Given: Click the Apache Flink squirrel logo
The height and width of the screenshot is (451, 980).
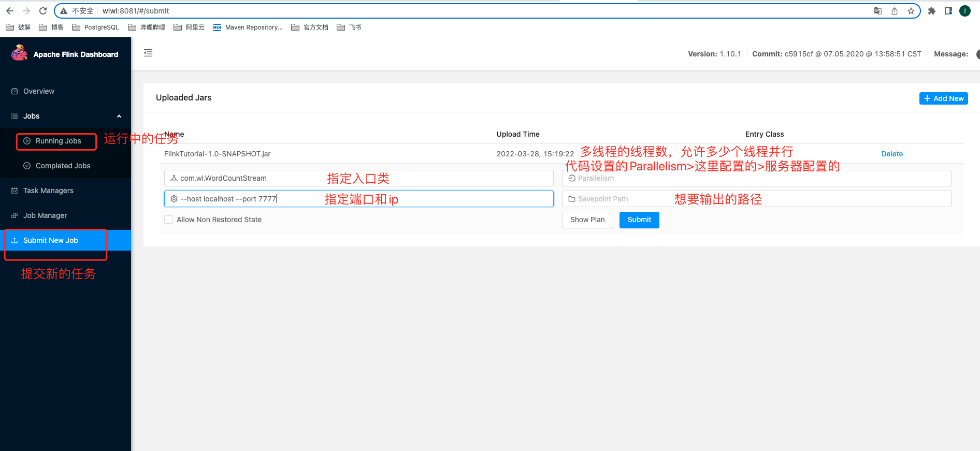Looking at the screenshot, I should click(x=19, y=53).
